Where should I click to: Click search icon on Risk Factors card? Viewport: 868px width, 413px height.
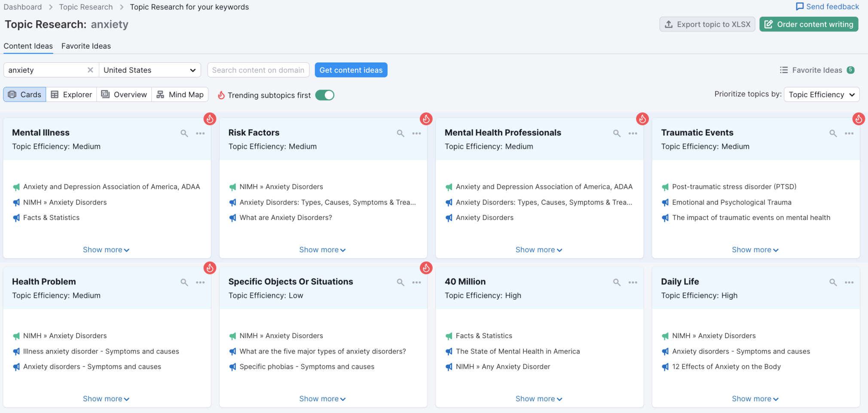click(400, 133)
